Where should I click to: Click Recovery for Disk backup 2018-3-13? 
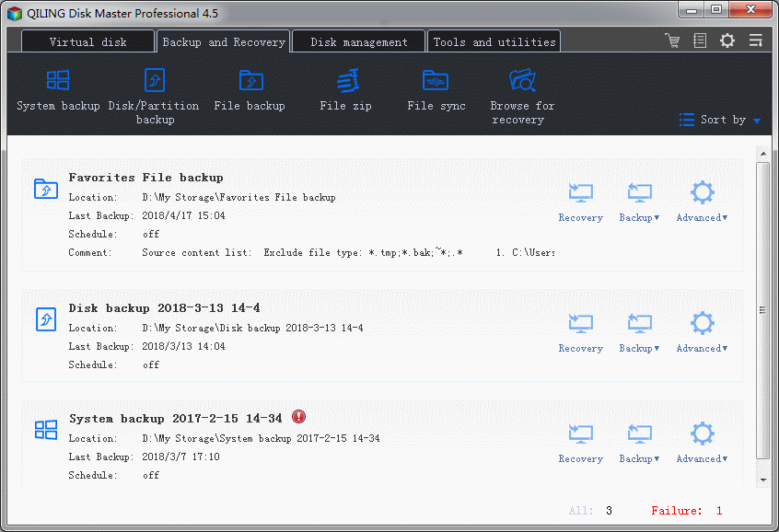pos(580,333)
